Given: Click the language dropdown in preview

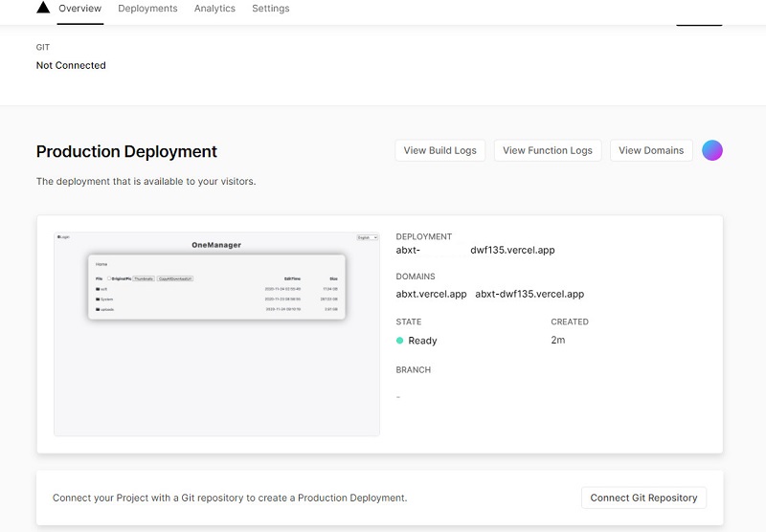Looking at the screenshot, I should [368, 237].
